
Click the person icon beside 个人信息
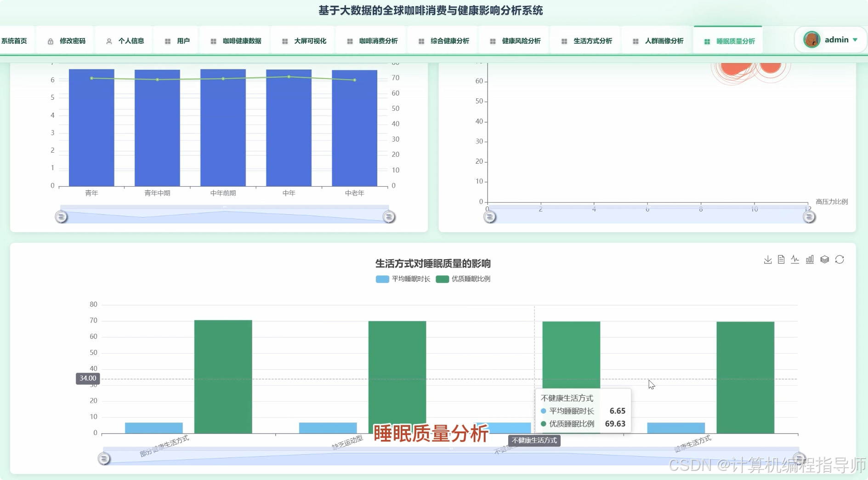pyautogui.click(x=108, y=40)
